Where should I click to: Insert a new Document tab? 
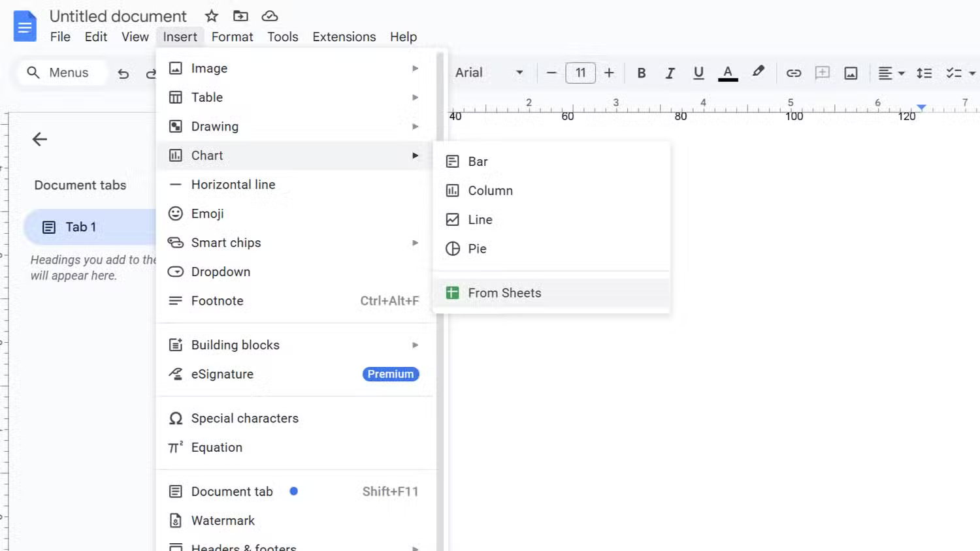click(x=295, y=492)
